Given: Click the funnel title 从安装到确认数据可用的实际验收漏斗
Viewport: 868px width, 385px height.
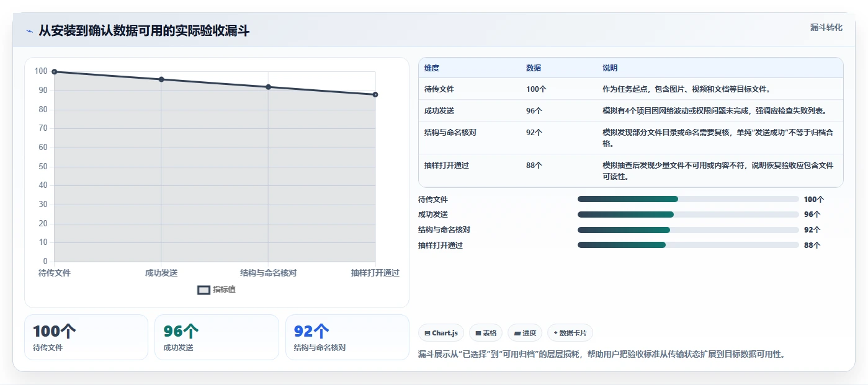Looking at the screenshot, I should 144,31.
